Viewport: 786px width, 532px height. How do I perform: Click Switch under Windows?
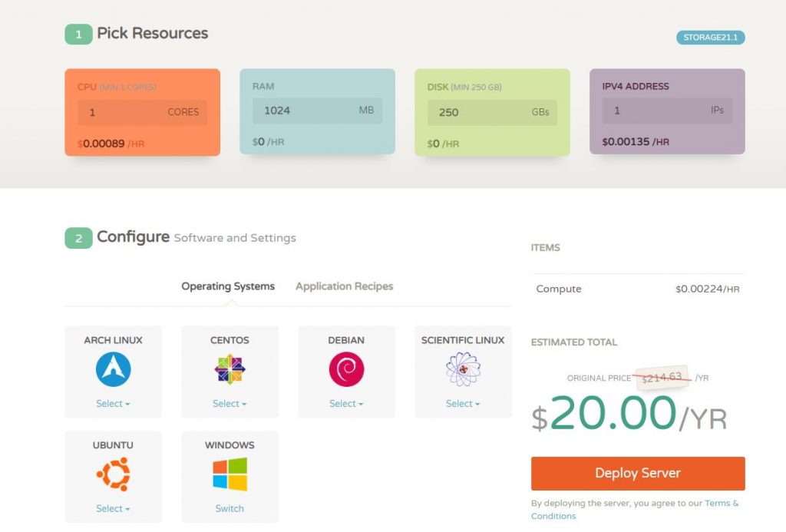tap(230, 508)
